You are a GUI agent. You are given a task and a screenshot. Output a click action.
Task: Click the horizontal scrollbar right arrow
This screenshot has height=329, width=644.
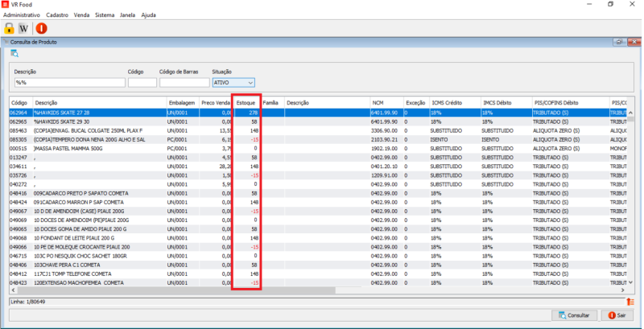click(x=623, y=290)
